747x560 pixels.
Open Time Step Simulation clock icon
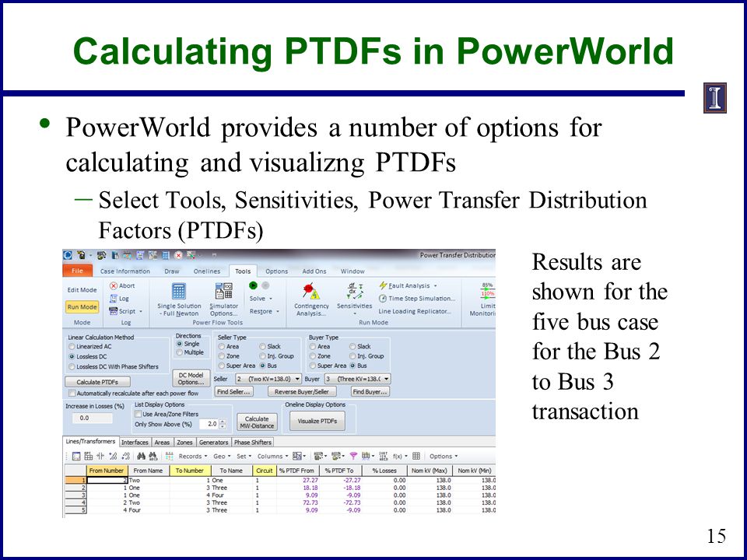(x=383, y=299)
